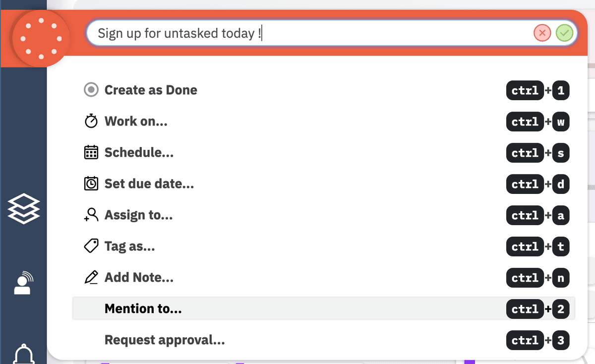Choose Request approval... menu entry
Screen dimensions: 595x364
click(x=165, y=340)
